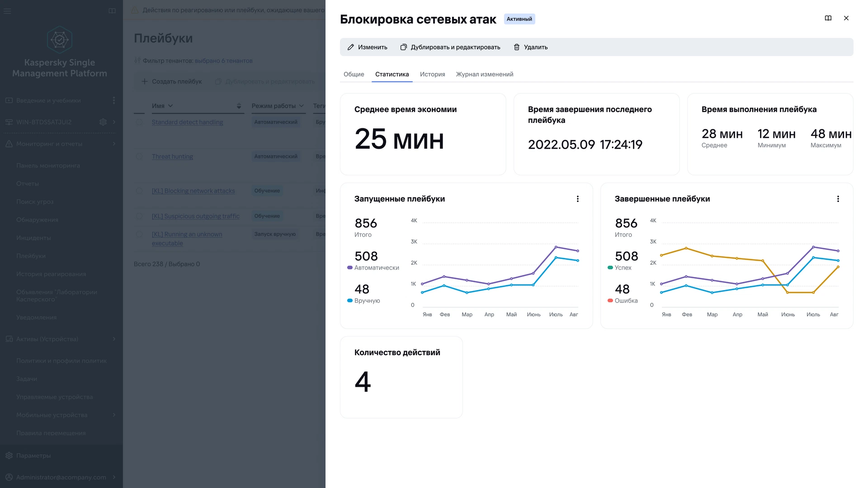
Task: Switch to the Общие tab
Action: 354,74
